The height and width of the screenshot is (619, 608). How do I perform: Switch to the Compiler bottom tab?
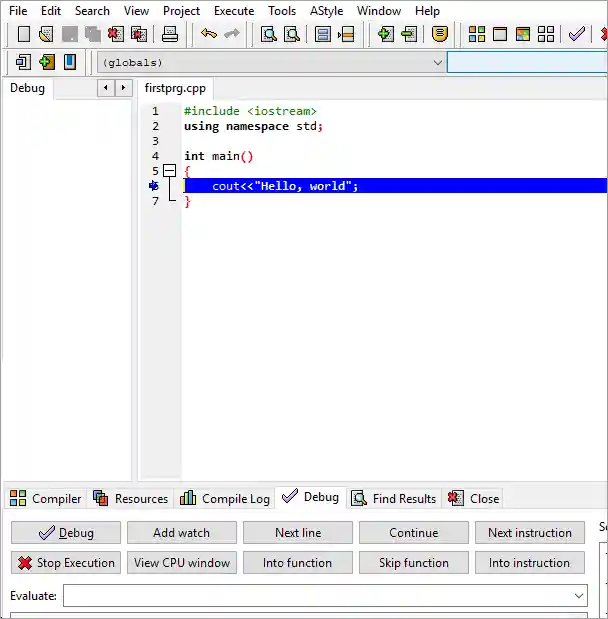45,499
